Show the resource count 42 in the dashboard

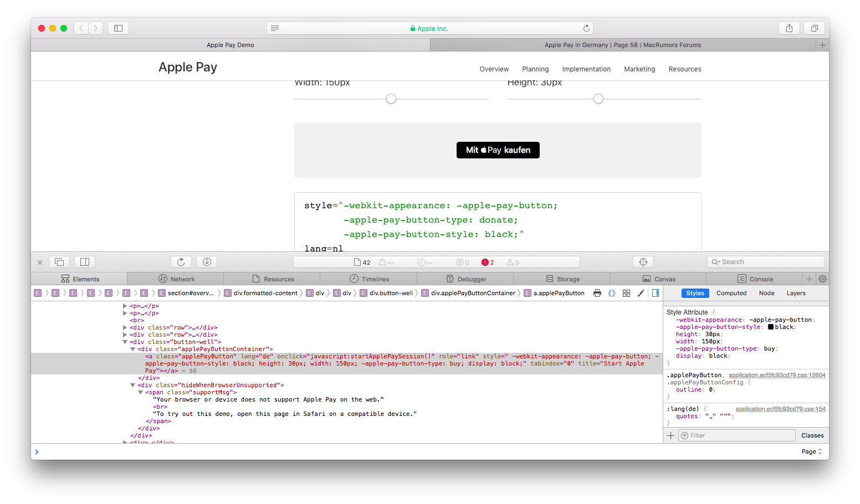(362, 263)
